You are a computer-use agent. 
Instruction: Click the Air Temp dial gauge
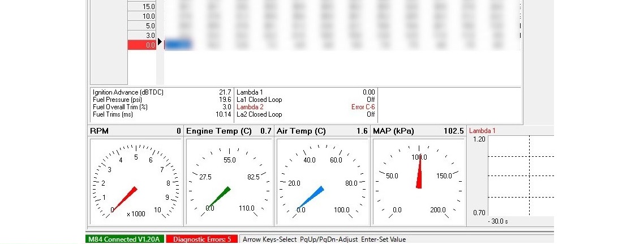tap(323, 182)
